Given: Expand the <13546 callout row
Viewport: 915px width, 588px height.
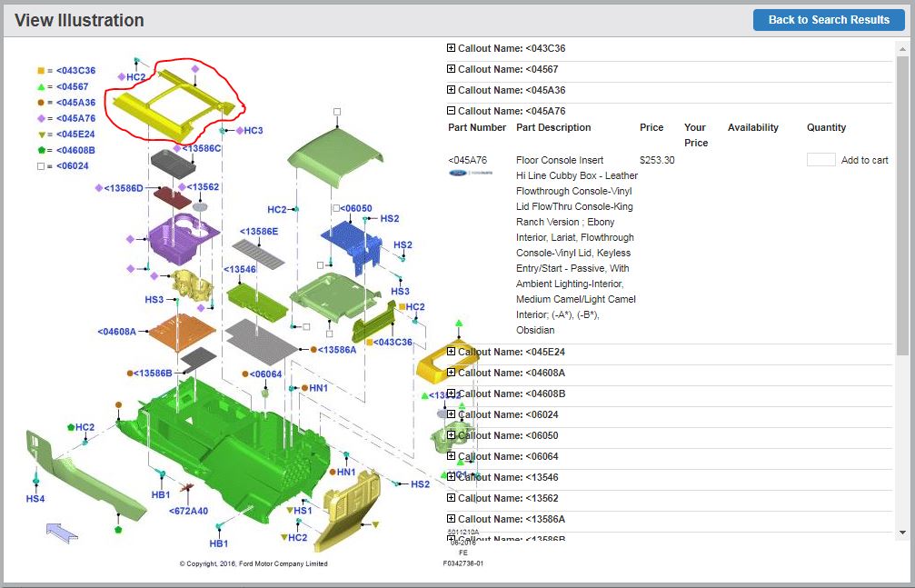Looking at the screenshot, I should tap(451, 477).
